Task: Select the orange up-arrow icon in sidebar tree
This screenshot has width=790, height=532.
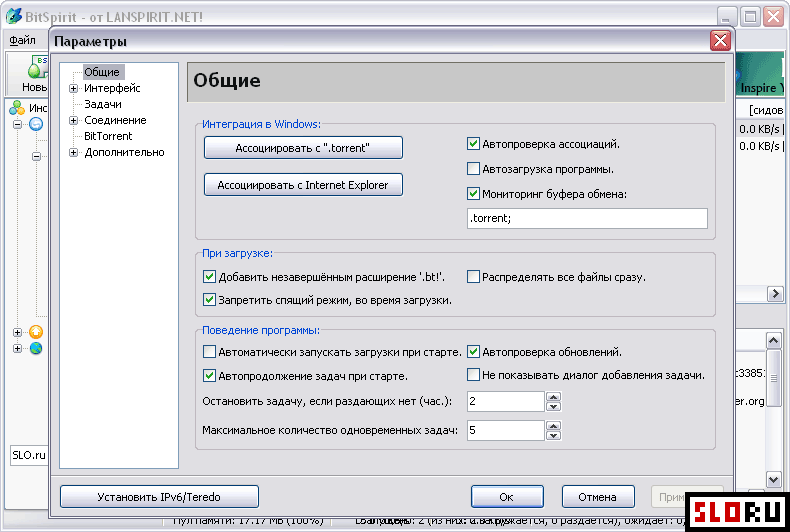Action: coord(36,332)
